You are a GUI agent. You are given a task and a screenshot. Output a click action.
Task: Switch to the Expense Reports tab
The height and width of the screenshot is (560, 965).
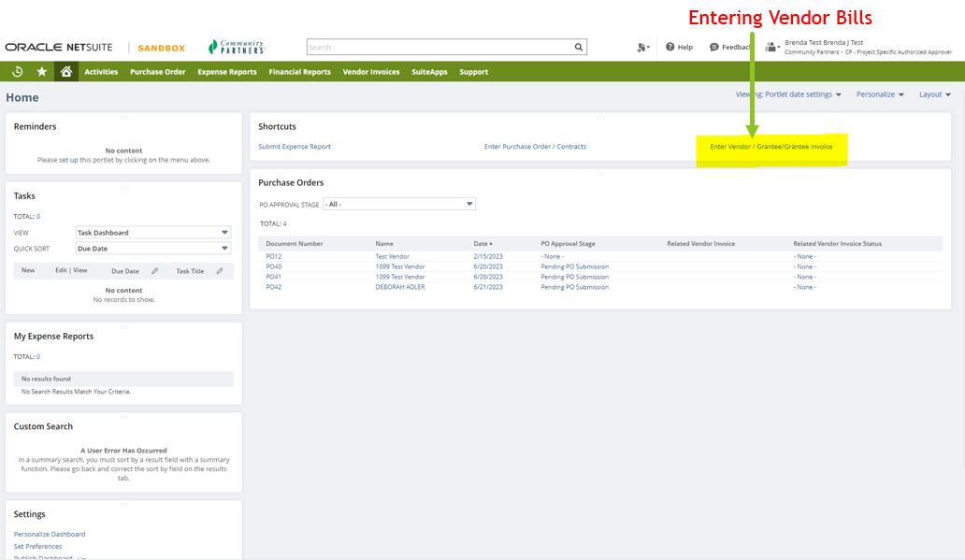pyautogui.click(x=226, y=71)
